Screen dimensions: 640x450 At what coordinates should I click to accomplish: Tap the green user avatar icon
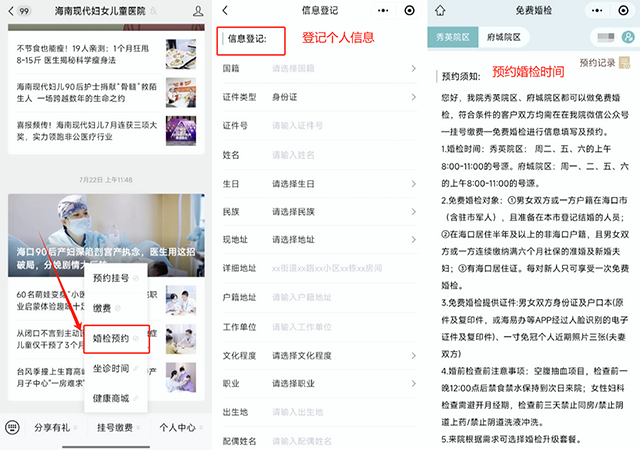click(x=628, y=37)
